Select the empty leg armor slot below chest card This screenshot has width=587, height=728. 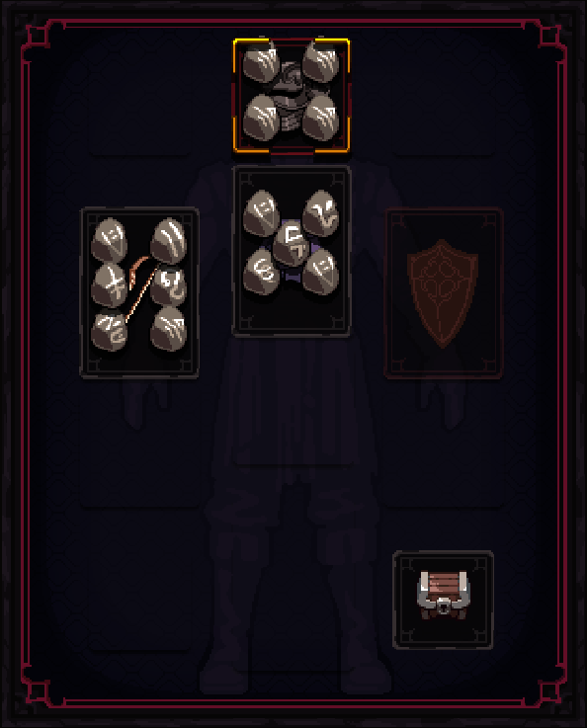pos(292,402)
